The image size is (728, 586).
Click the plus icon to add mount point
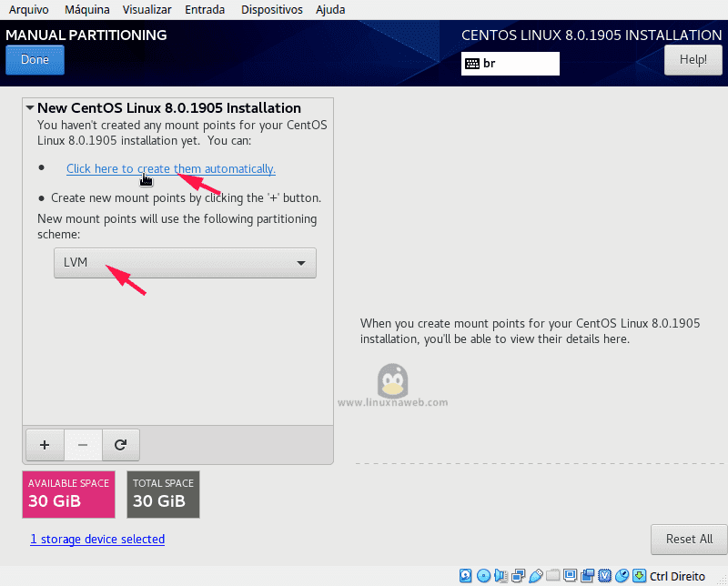[x=45, y=445]
